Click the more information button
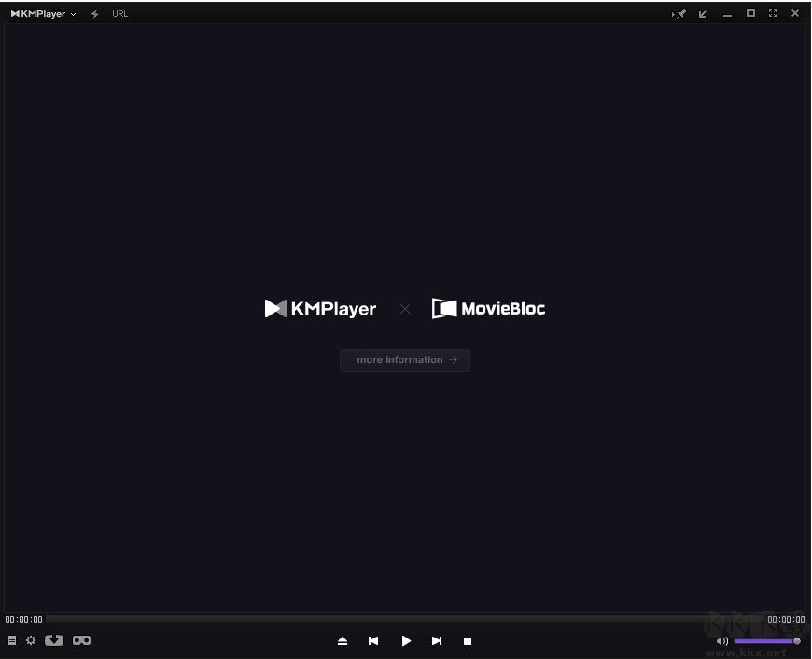Image resolution: width=812 pixels, height=659 pixels. (405, 359)
